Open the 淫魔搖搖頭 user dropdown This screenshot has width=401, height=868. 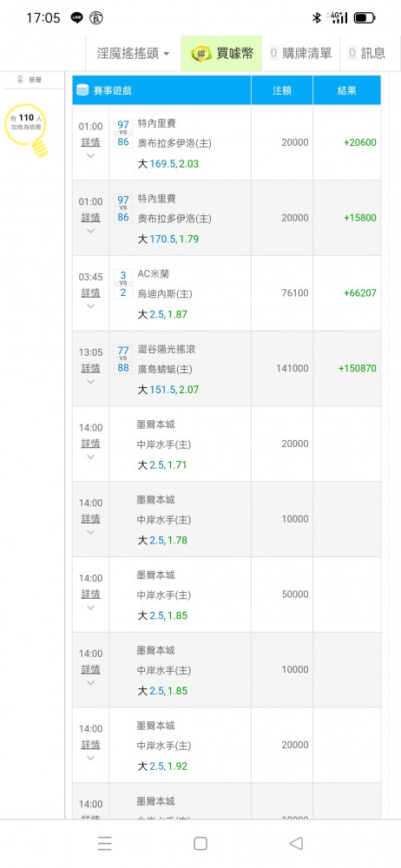133,53
